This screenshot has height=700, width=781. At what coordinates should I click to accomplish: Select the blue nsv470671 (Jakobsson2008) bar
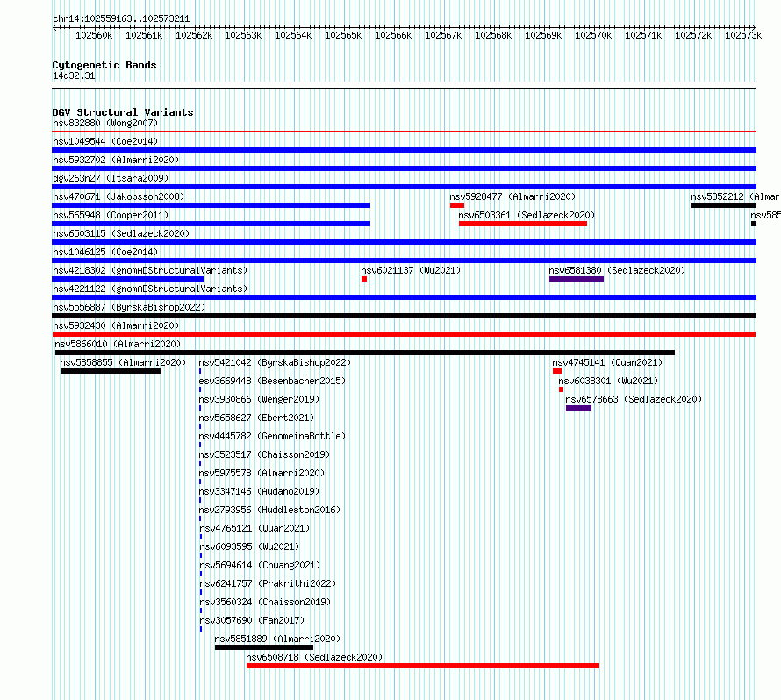[211, 205]
